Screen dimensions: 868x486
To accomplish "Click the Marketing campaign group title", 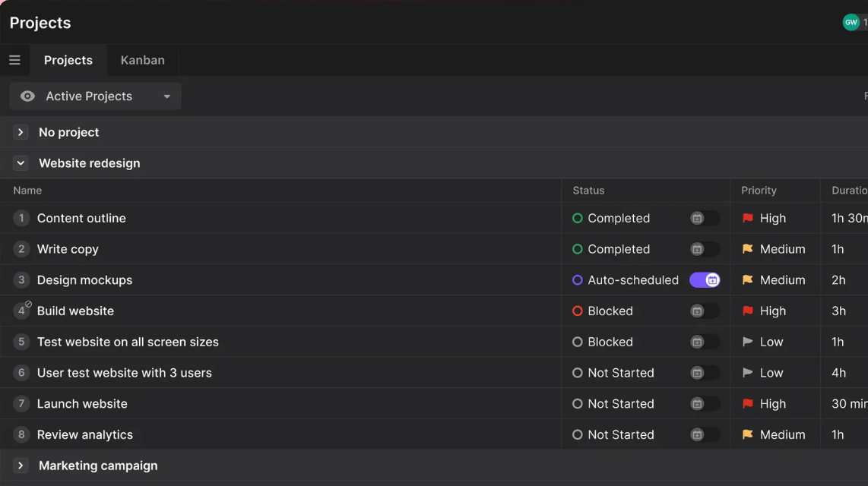I will [x=98, y=465].
